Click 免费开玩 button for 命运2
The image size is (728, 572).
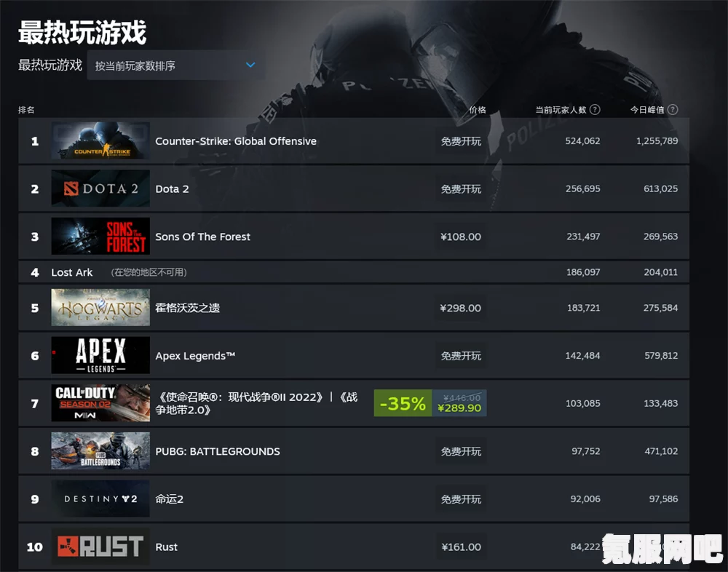pyautogui.click(x=461, y=499)
